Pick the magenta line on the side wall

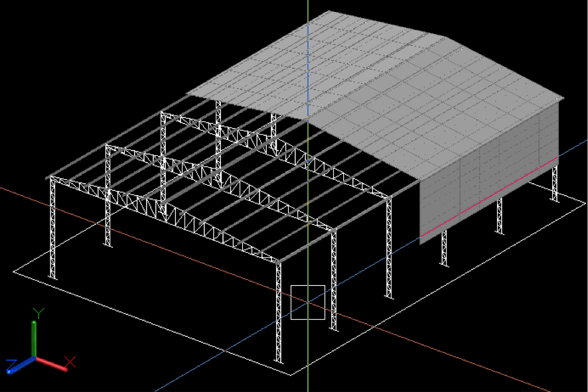[489, 197]
